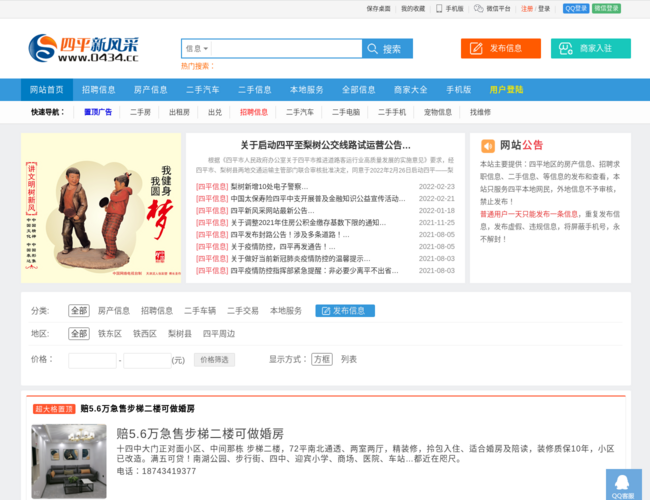
Task: Open 商家大全 in main navigation
Action: [411, 90]
